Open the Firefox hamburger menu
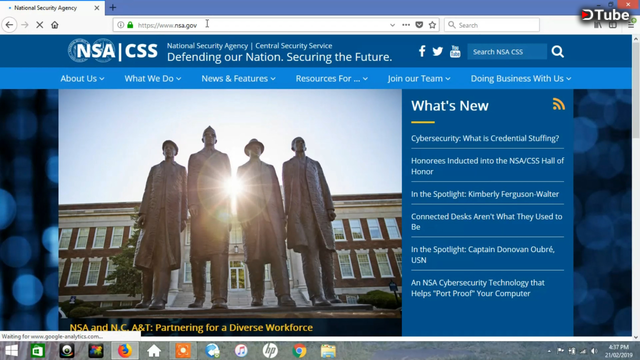This screenshot has width=640, height=360. pyautogui.click(x=631, y=25)
